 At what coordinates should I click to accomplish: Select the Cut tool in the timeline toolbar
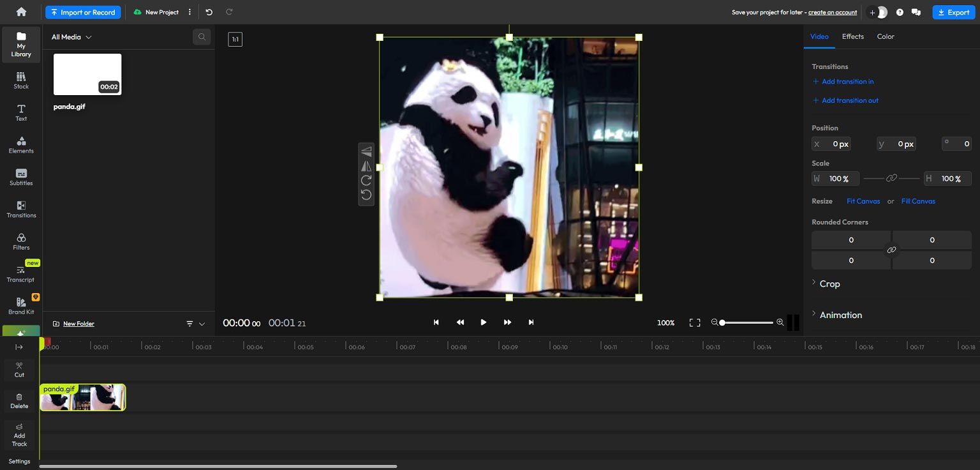(x=19, y=370)
